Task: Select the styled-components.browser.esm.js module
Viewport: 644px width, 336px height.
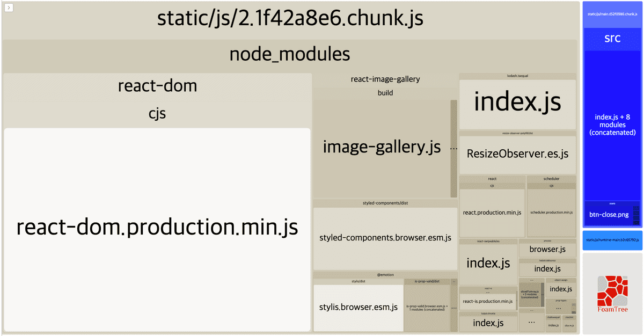Action: click(385, 238)
